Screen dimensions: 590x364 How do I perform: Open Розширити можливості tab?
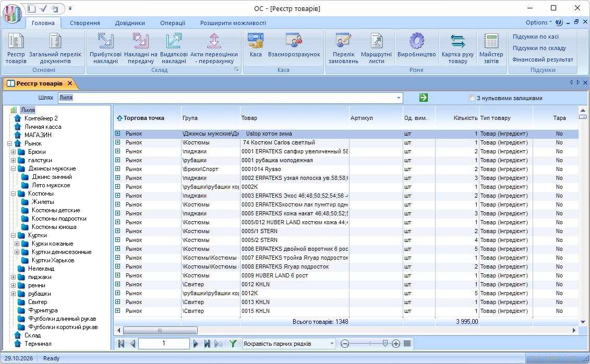click(233, 23)
